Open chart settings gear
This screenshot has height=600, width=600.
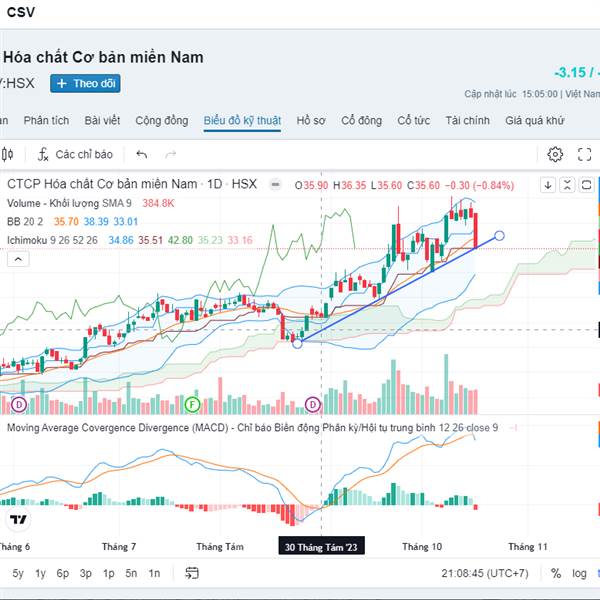tap(555, 155)
